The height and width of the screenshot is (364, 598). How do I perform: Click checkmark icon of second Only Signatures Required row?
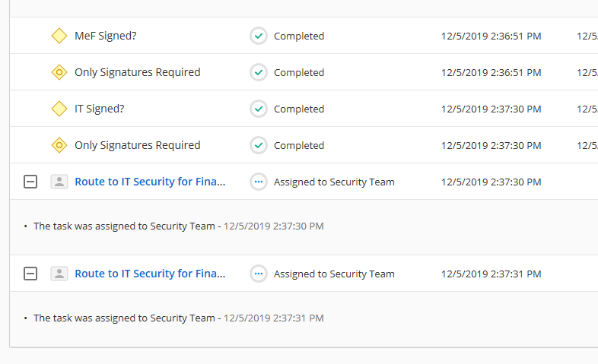pyautogui.click(x=259, y=145)
